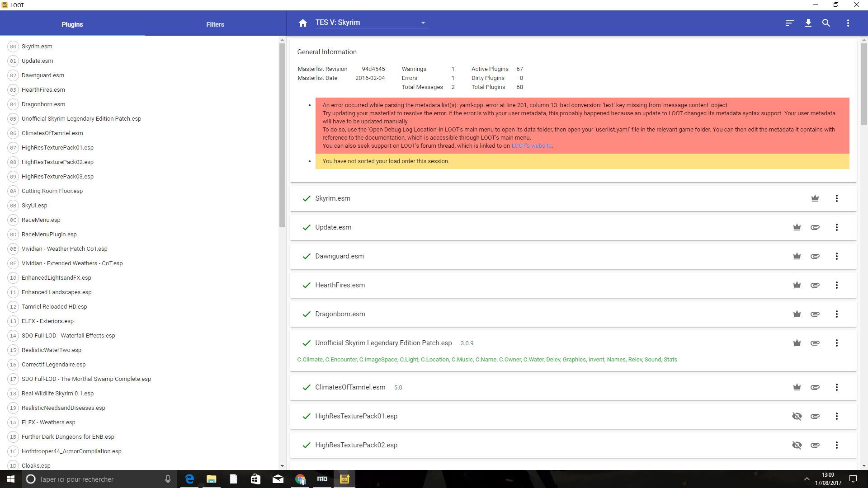Click the attachment icon on Update.esm card
Viewport: 868px width, 488px height.
coord(815,227)
